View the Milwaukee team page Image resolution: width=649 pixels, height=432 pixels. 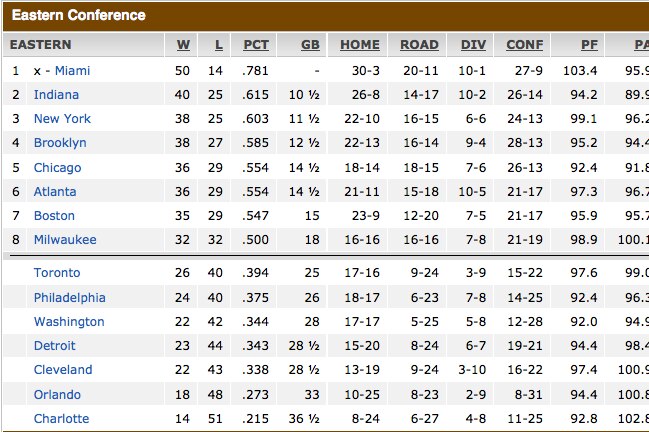click(65, 240)
